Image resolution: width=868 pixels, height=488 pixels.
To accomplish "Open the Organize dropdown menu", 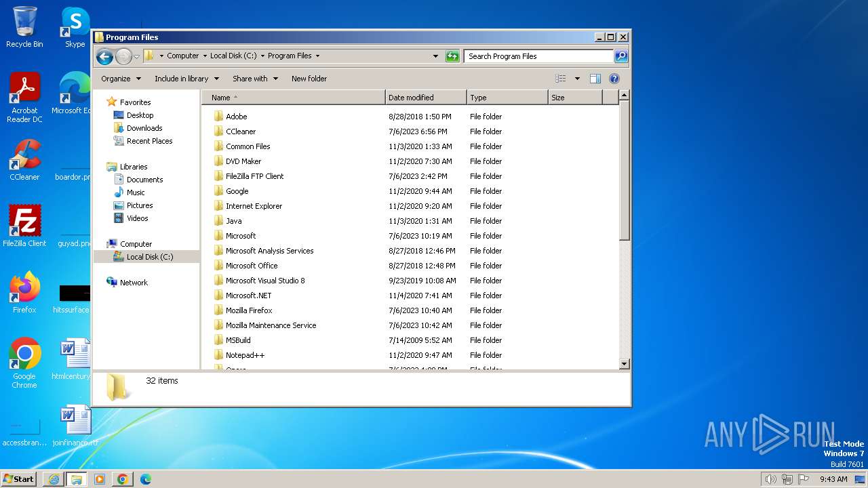I will pos(121,79).
